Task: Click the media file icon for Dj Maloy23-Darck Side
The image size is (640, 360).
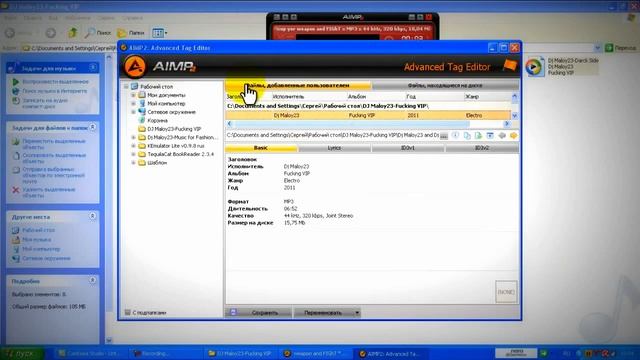Action: point(534,67)
